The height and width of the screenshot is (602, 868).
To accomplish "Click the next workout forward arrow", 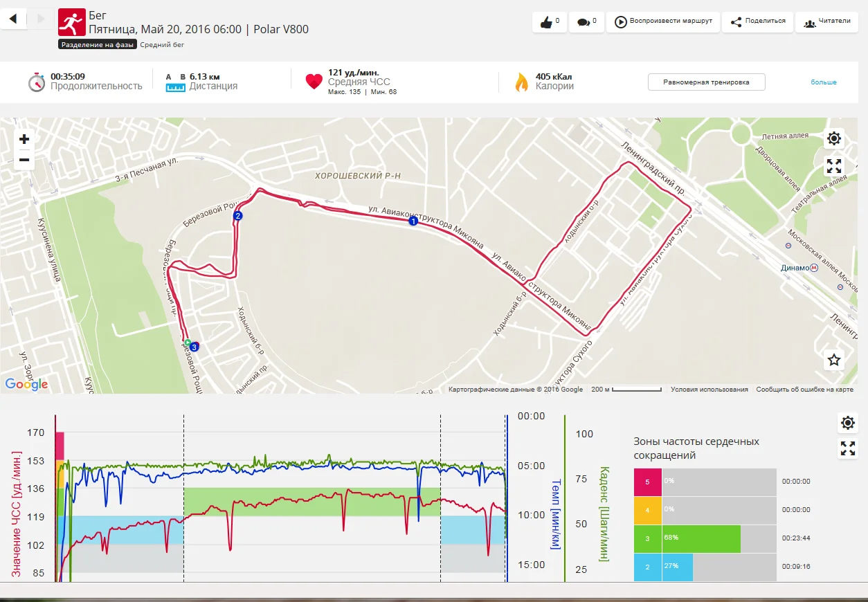I will click(41, 19).
